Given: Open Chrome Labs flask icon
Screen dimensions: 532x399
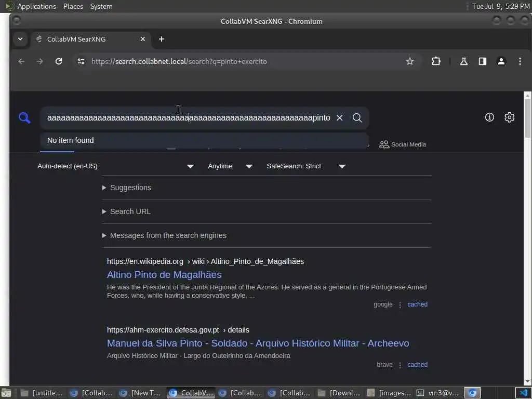Looking at the screenshot, I should (463, 61).
